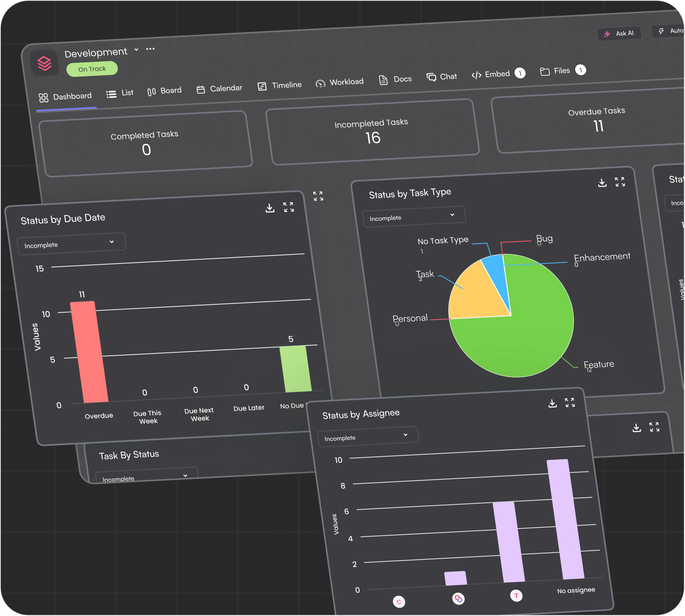Click the Personal pie label

pos(410,319)
